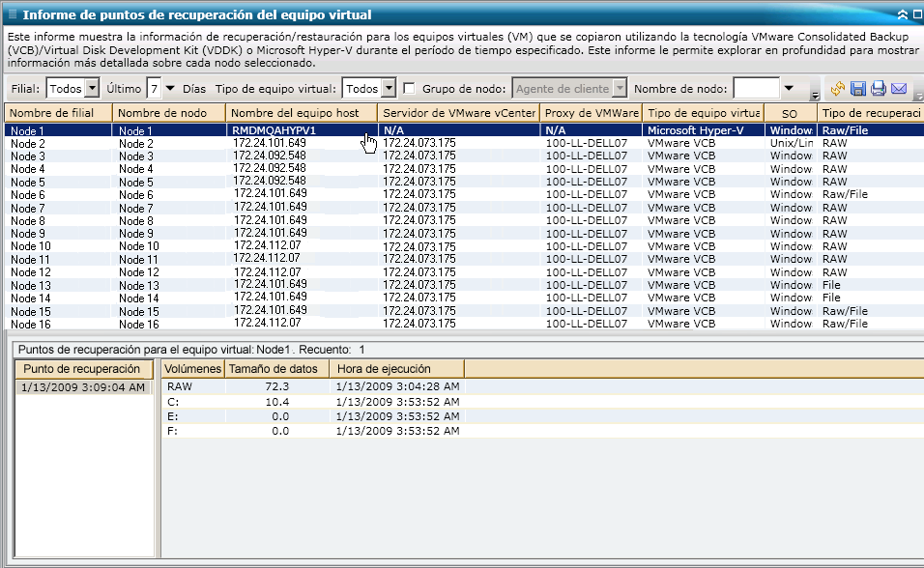Enable the Grupo de nodo checkbox
Screen dimensions: 924x568
click(409, 89)
